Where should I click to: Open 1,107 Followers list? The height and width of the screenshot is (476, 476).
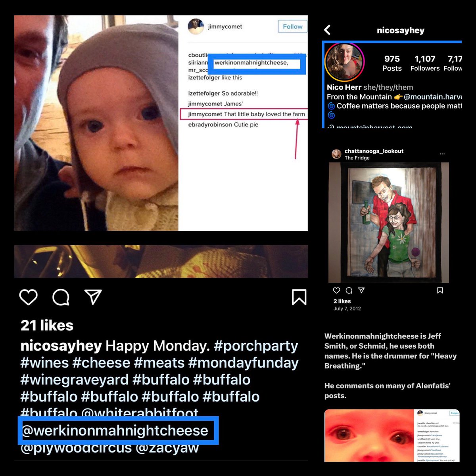(425, 63)
